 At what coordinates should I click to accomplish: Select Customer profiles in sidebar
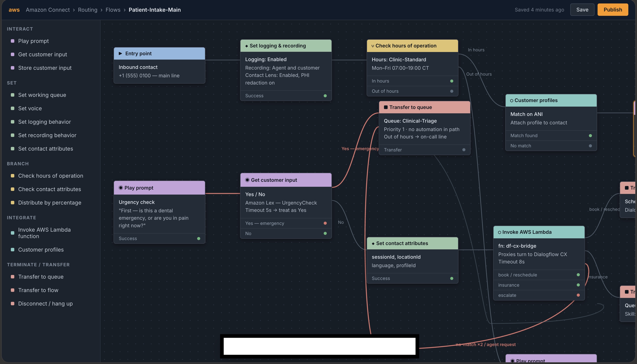click(x=41, y=250)
